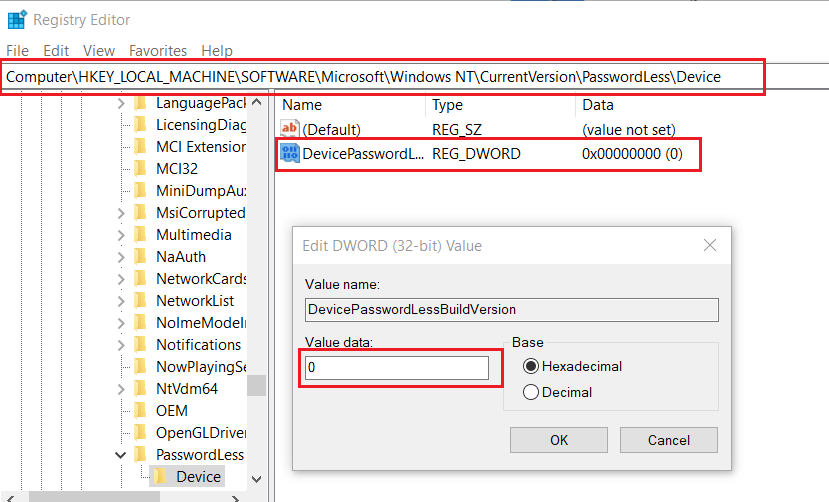Select the NetworkList folder icon

(141, 301)
